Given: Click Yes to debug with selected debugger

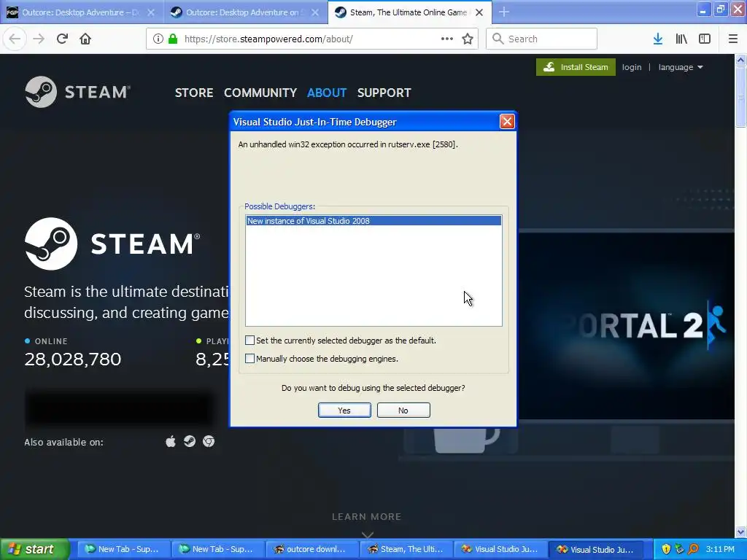Looking at the screenshot, I should (x=344, y=410).
